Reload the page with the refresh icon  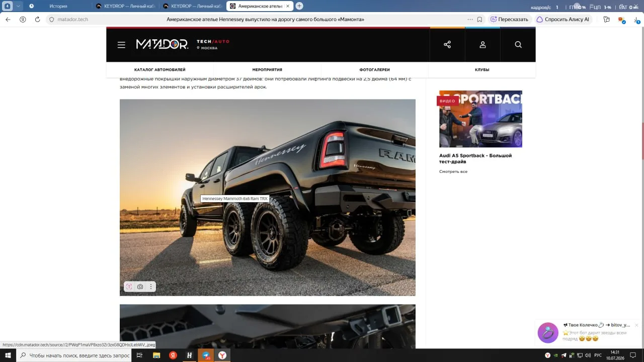pyautogui.click(x=37, y=19)
